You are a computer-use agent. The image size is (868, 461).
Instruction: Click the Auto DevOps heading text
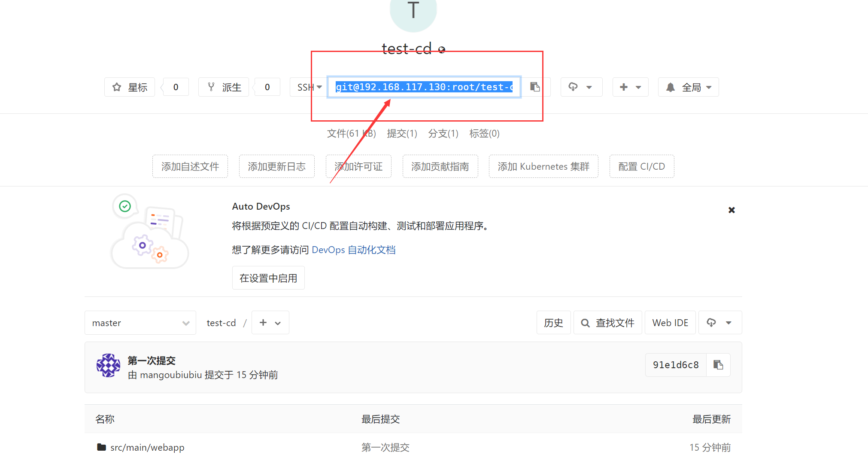[261, 206]
